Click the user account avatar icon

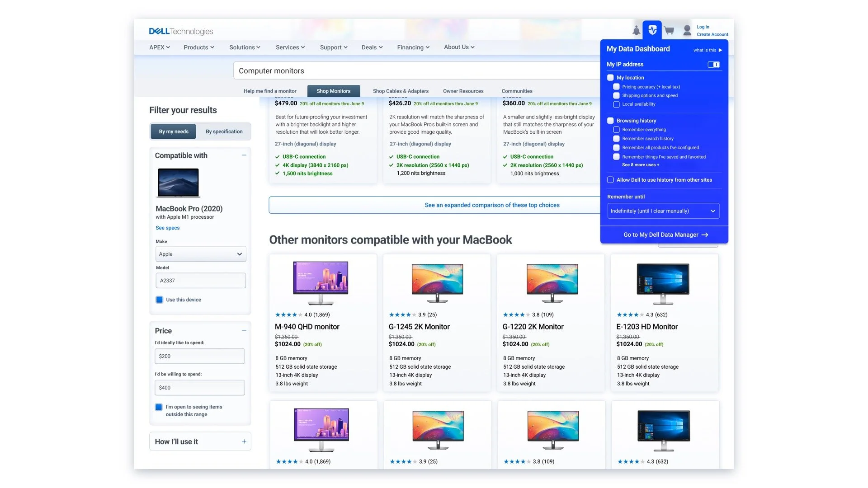[687, 31]
